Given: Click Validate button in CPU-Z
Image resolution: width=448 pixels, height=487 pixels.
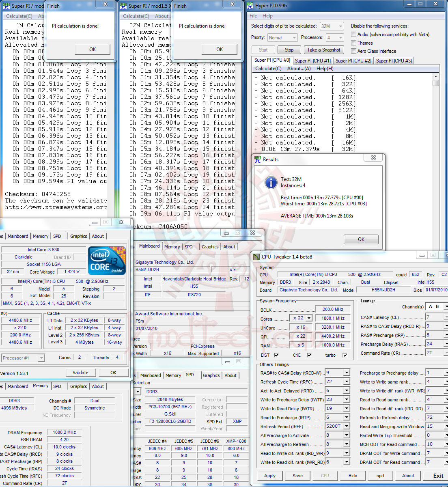Looking at the screenshot, I should 80,373.
